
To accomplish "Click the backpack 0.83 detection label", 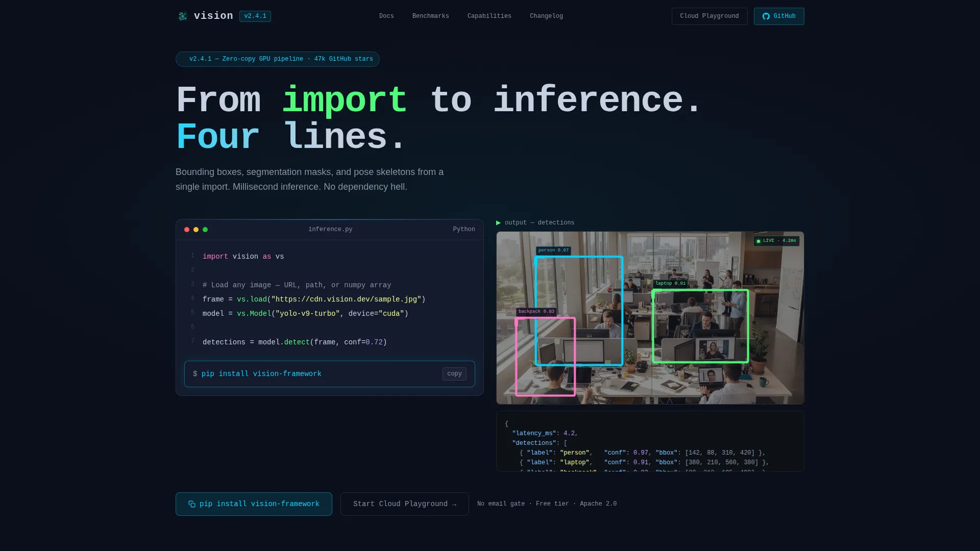I will pos(536,312).
